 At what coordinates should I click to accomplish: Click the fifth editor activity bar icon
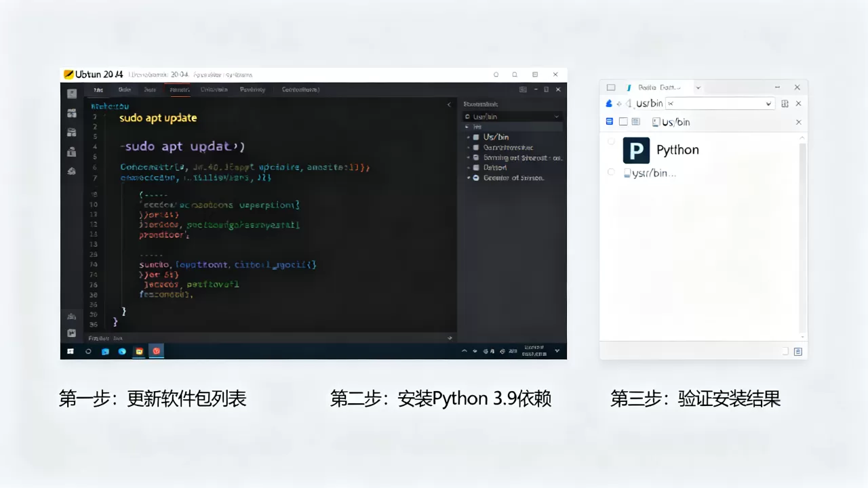72,171
